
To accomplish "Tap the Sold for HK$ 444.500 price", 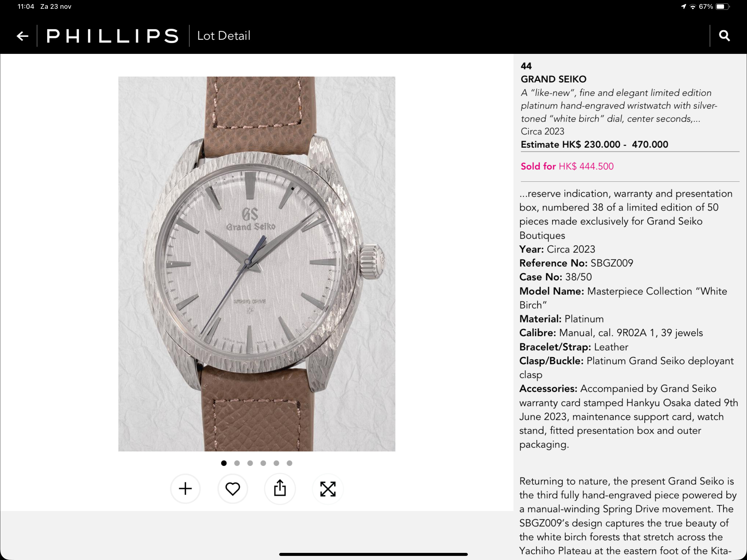I will click(567, 166).
